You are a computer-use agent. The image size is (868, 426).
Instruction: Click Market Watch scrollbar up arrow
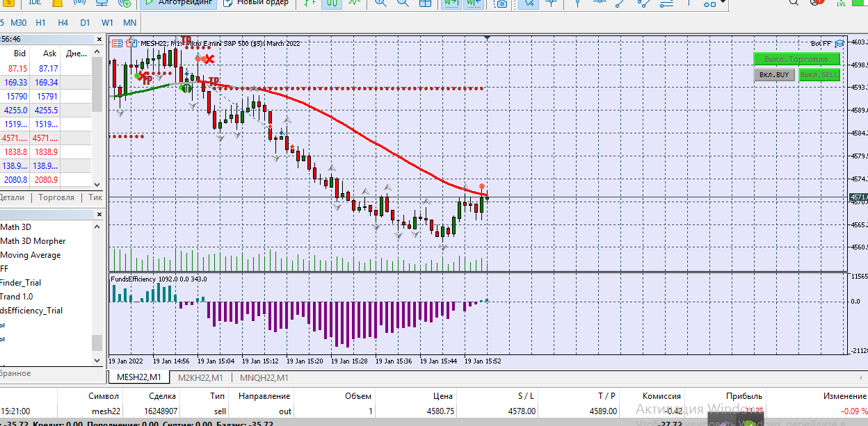click(x=97, y=53)
